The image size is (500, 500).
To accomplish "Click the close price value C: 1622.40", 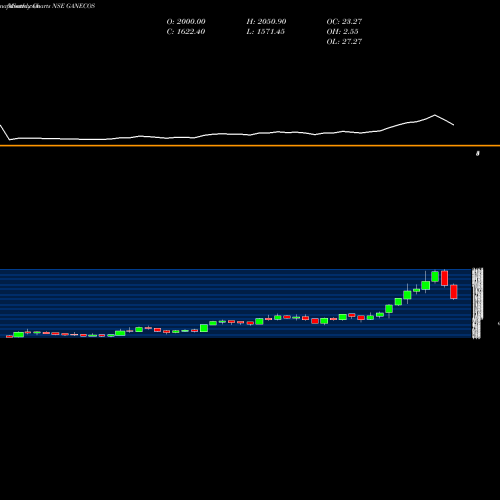I will coord(186,32).
